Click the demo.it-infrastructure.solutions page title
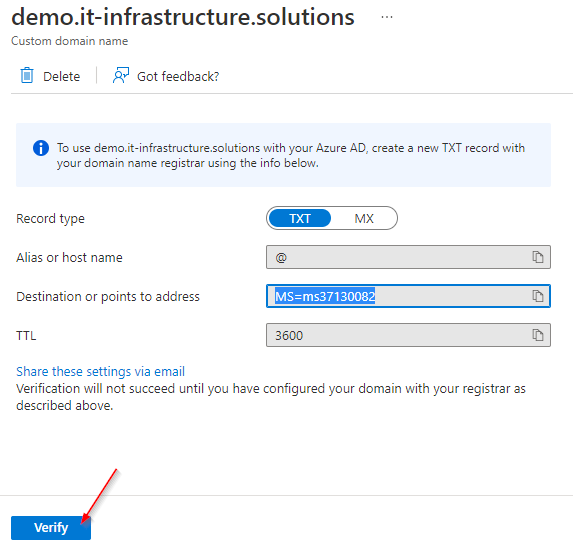Image resolution: width=573 pixels, height=549 pixels. (x=183, y=17)
